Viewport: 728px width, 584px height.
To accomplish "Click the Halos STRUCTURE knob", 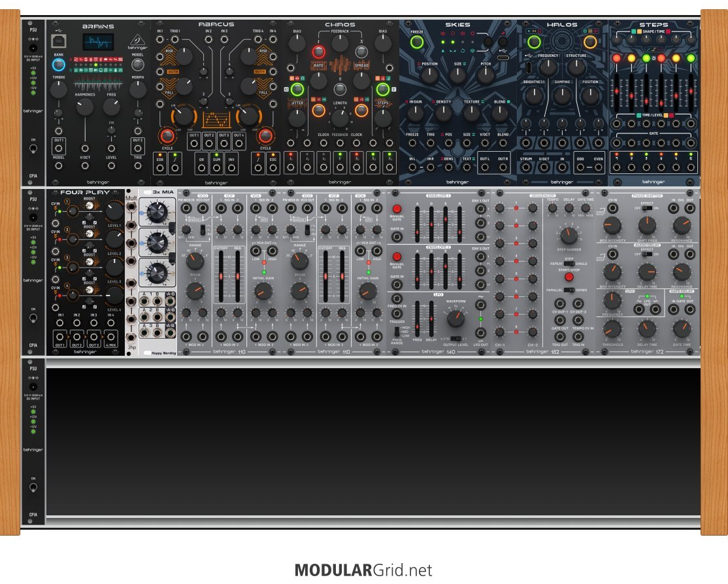I will [x=576, y=68].
